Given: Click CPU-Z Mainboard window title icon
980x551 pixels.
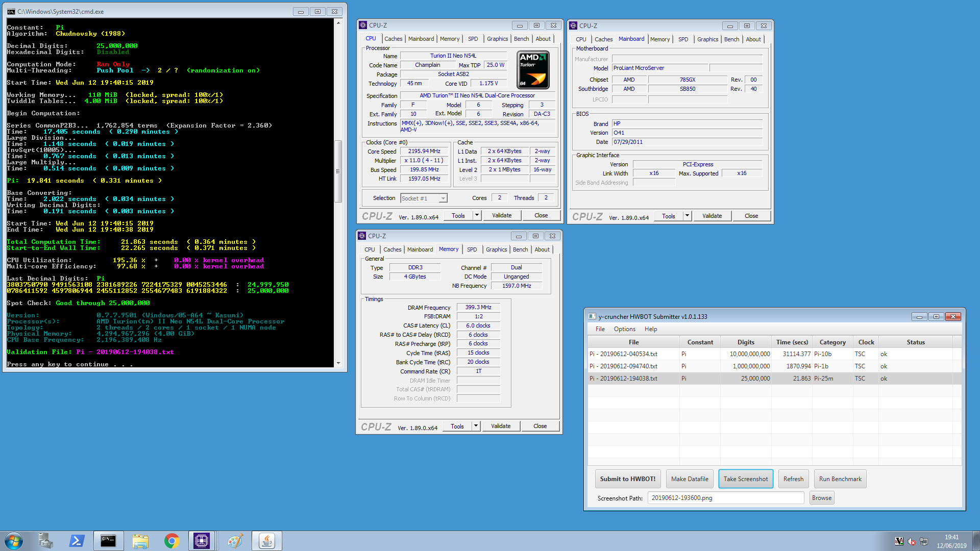Looking at the screenshot, I should point(573,26).
